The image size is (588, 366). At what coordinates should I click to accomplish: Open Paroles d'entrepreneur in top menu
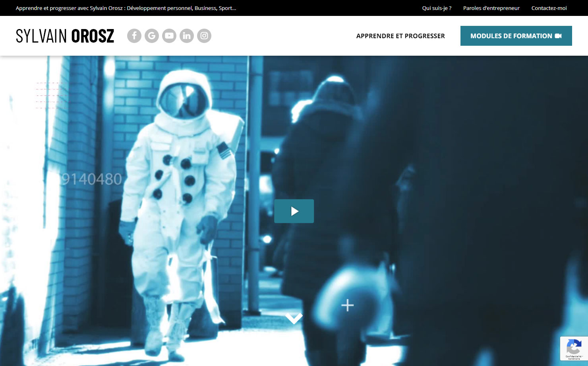[x=491, y=8]
